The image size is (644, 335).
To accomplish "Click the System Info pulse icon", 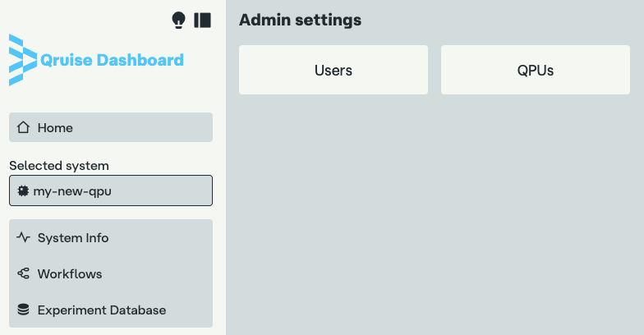I will coord(23,238).
